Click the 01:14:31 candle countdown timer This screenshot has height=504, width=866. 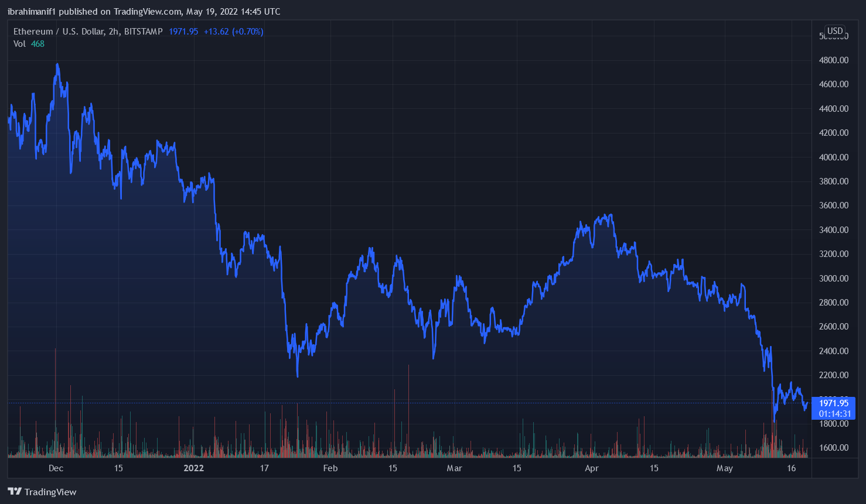(834, 414)
